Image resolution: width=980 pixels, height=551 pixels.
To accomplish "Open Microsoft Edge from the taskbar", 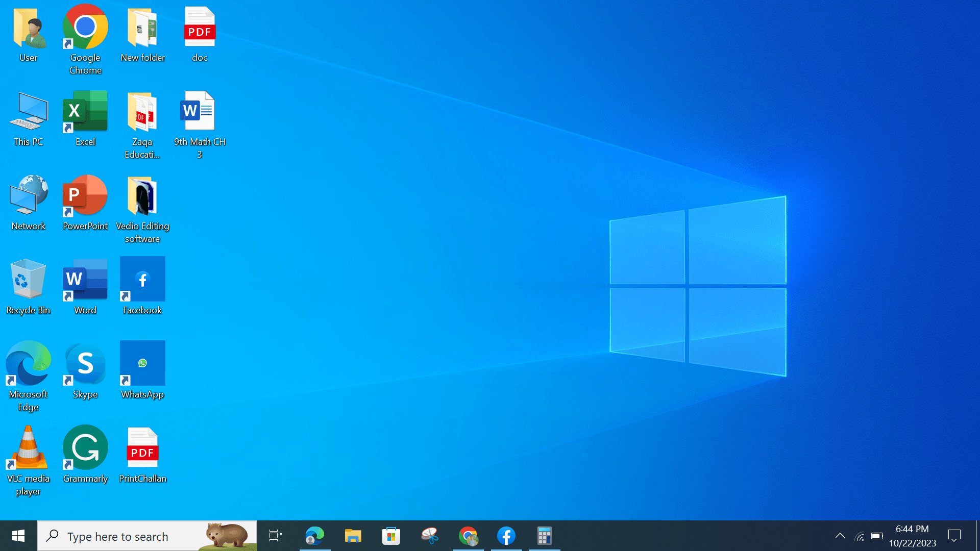I will [x=315, y=536].
